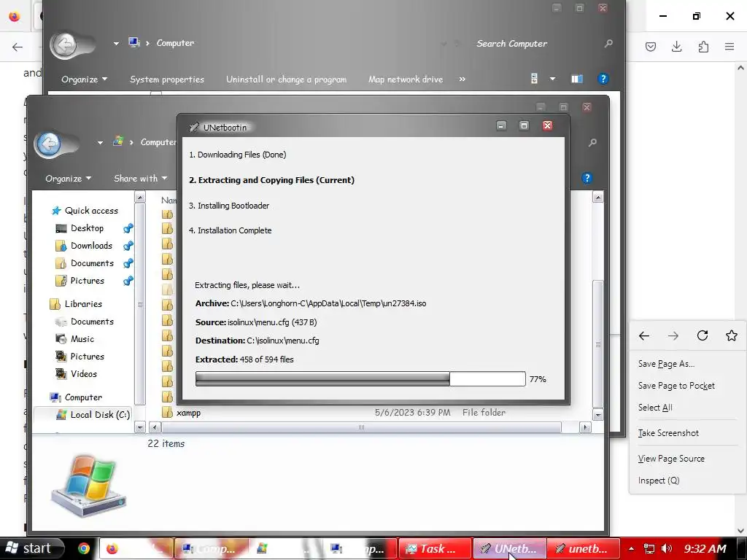Image resolution: width=747 pixels, height=560 pixels.
Task: Click System properties in the rear Computer window
Action: pos(167,79)
